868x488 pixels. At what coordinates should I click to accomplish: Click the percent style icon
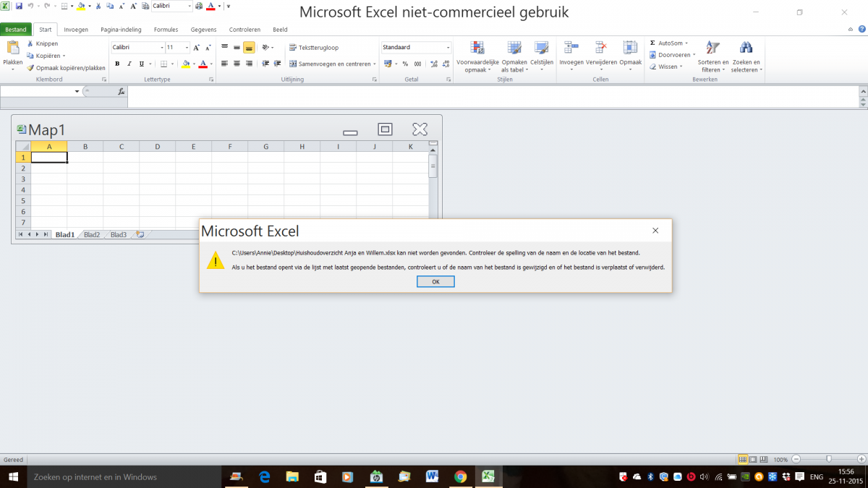point(406,64)
